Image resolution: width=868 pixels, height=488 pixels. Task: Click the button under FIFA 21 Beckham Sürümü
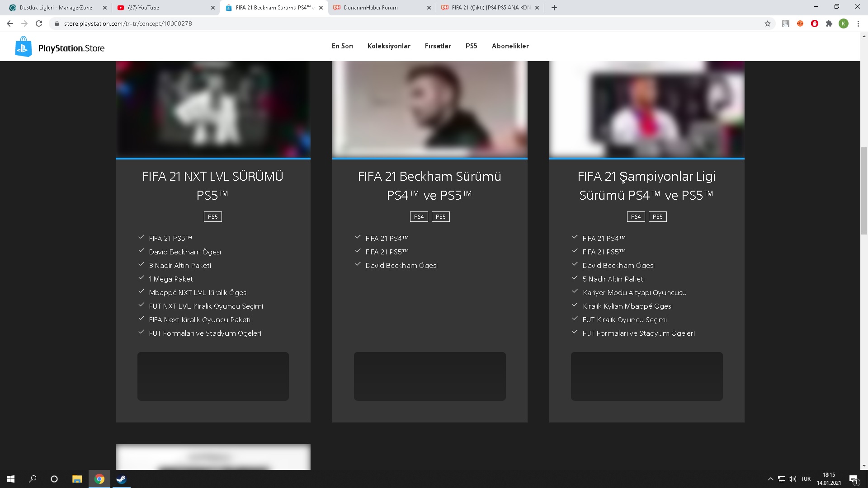[x=429, y=376]
